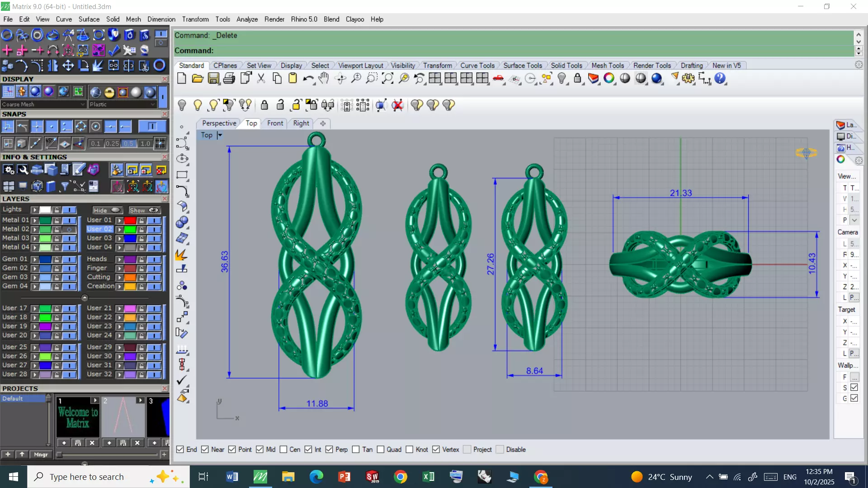This screenshot has width=868, height=488.
Task: Open Help with the blue question mark
Action: pyautogui.click(x=720, y=79)
